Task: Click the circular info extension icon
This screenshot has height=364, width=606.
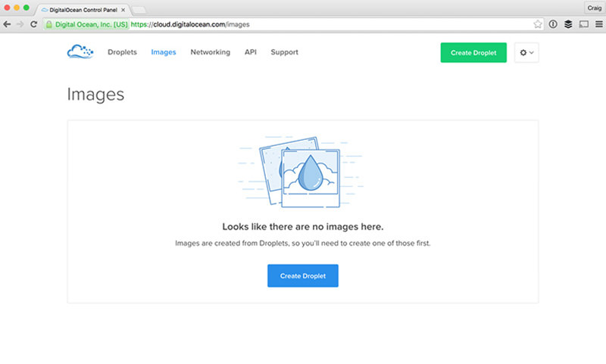Action: pyautogui.click(x=553, y=24)
